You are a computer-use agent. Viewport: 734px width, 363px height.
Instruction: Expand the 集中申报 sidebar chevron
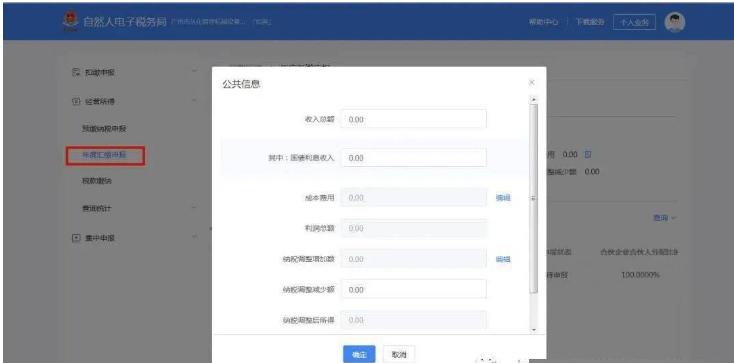coord(195,237)
